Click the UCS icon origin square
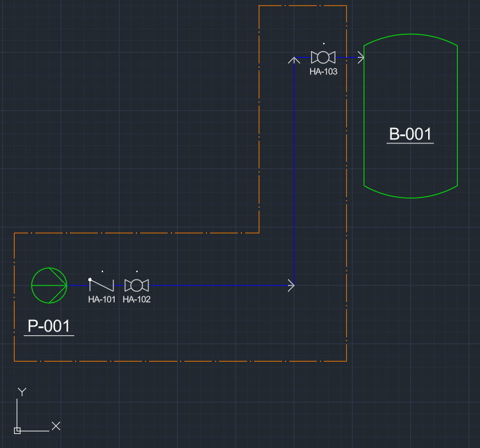The height and width of the screenshot is (448, 480). (17, 430)
